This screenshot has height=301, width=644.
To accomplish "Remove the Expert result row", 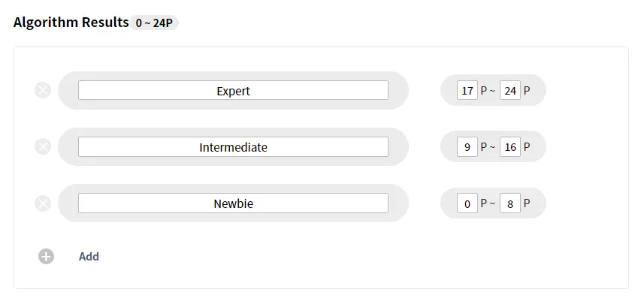I will point(44,91).
